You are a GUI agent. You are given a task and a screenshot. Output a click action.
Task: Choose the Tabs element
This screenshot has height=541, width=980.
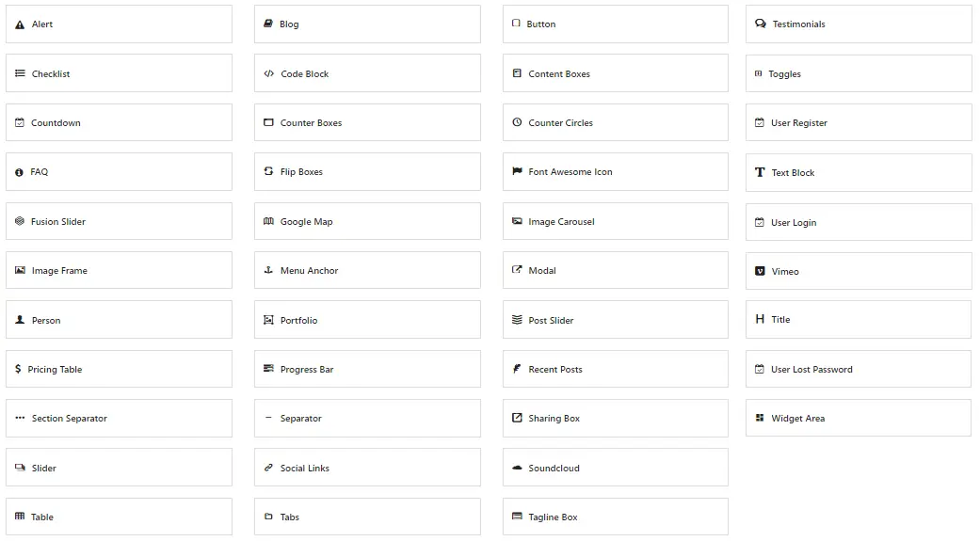coord(367,517)
